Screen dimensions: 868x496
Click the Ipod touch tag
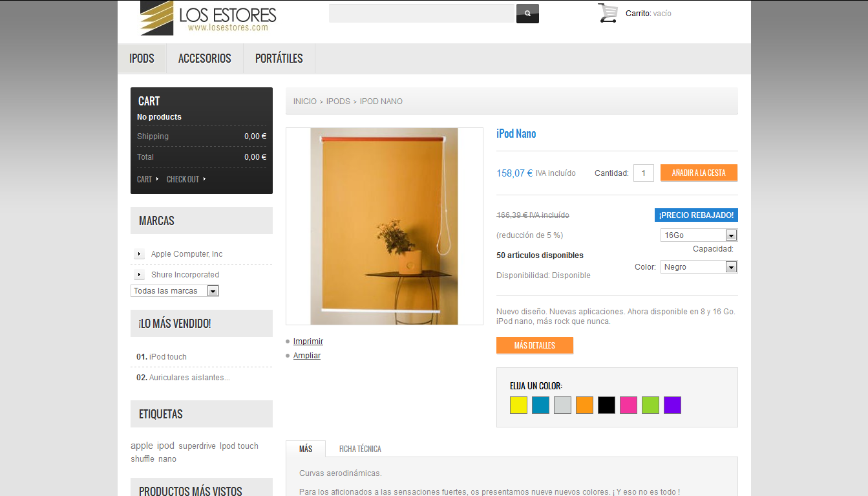(x=239, y=446)
